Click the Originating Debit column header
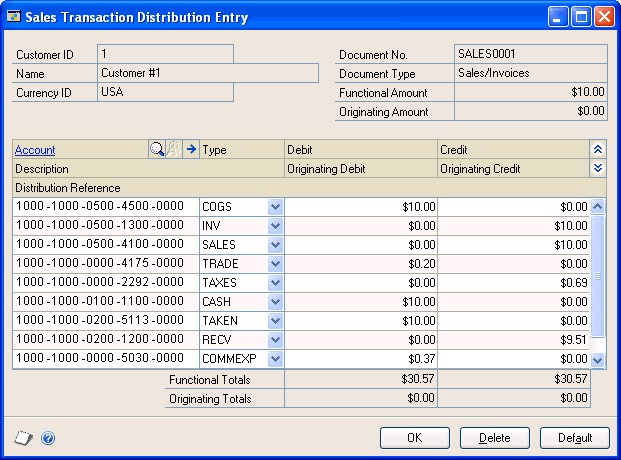621x460 pixels. click(x=361, y=169)
